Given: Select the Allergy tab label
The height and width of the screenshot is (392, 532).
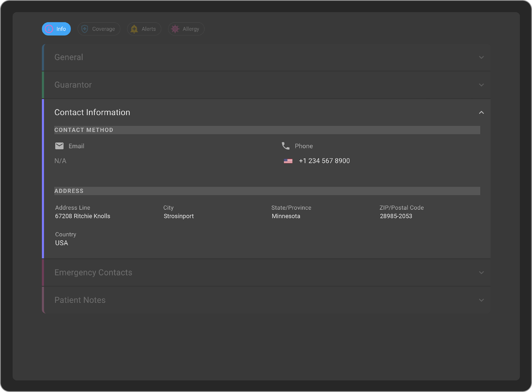Looking at the screenshot, I should [191, 29].
